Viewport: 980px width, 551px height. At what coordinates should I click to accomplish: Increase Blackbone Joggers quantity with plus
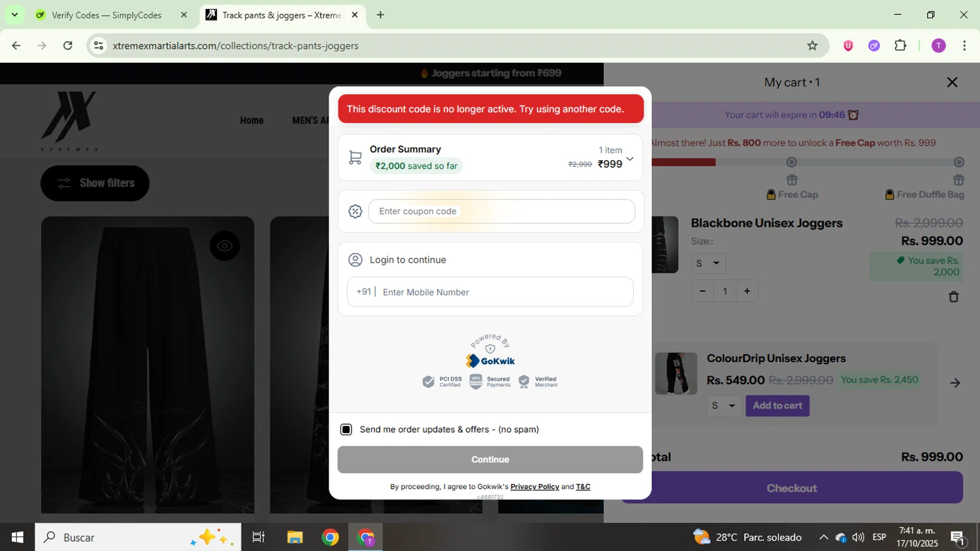click(747, 291)
